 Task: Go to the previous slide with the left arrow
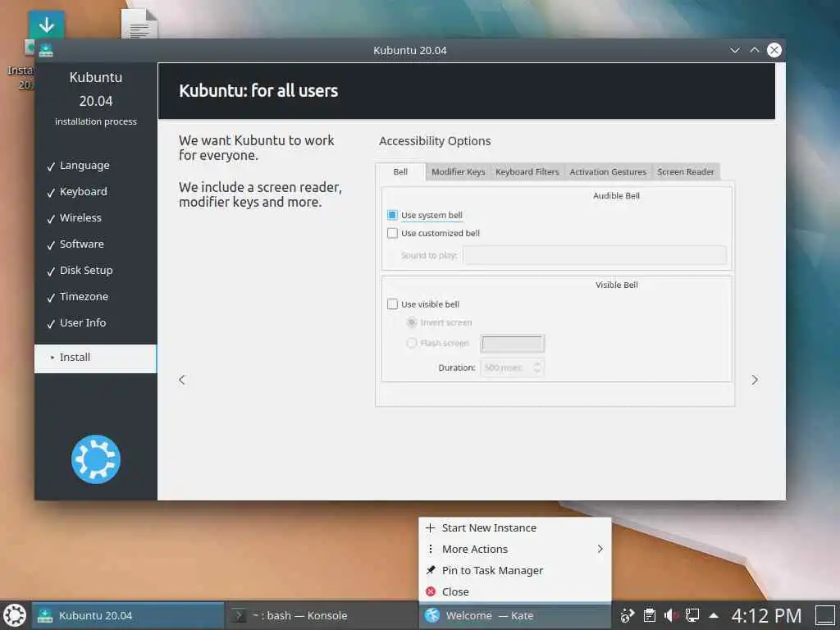[x=182, y=380]
